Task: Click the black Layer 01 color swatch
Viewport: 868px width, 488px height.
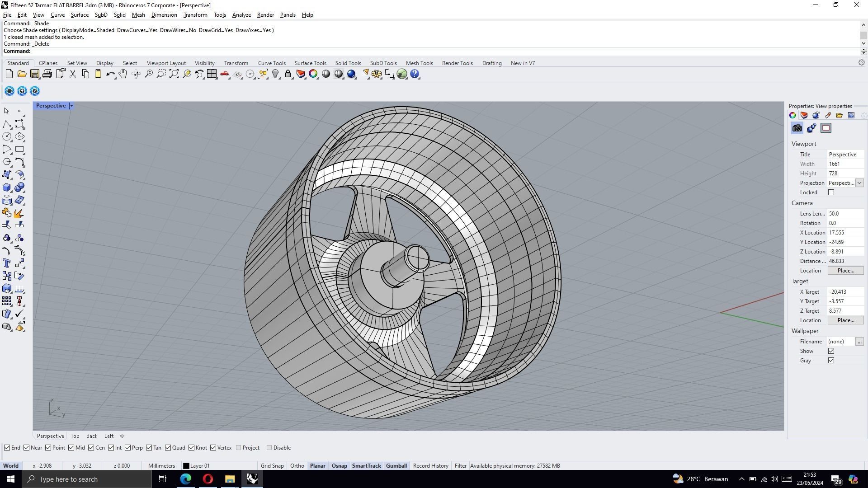Action: pos(186,466)
